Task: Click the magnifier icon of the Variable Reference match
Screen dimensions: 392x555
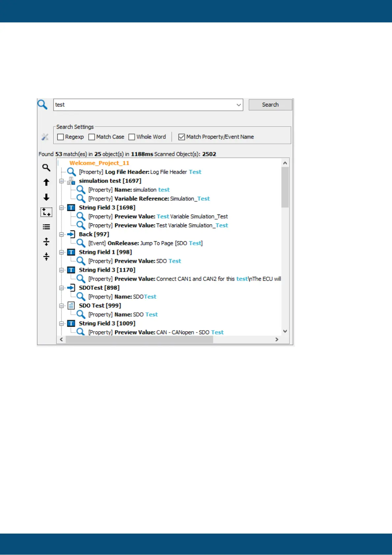Action: click(x=81, y=198)
